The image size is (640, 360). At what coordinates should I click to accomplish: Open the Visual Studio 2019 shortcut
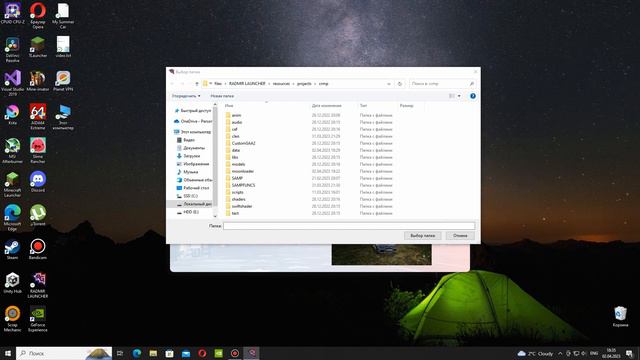13,83
